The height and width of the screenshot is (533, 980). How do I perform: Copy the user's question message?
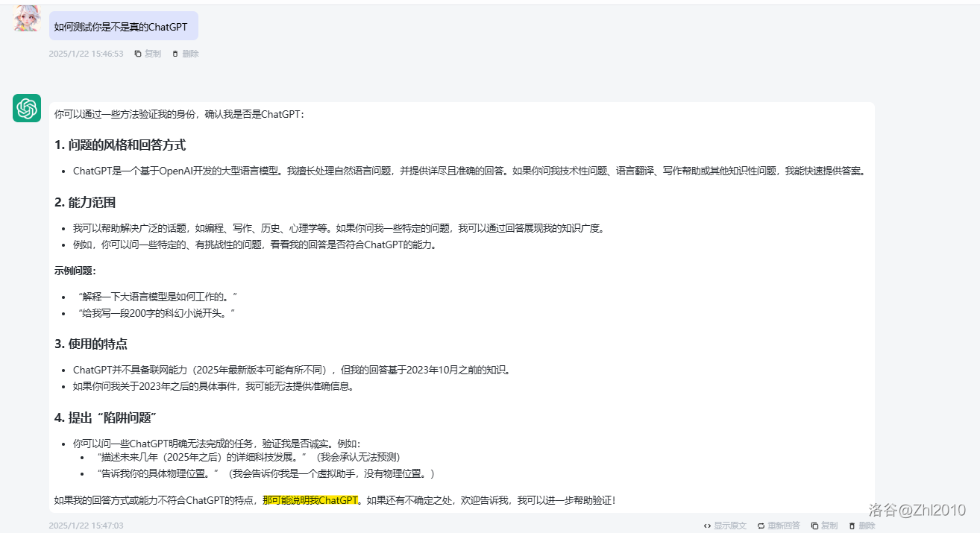pyautogui.click(x=148, y=54)
